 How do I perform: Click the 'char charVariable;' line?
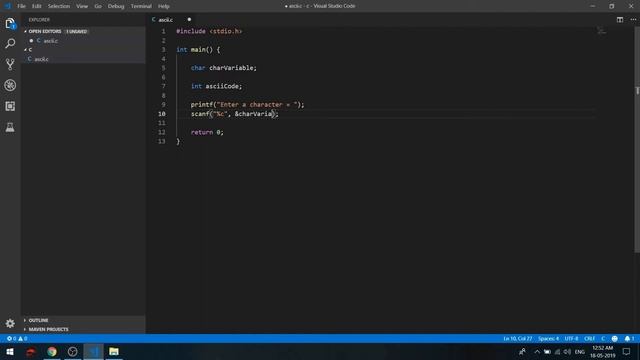pos(224,68)
